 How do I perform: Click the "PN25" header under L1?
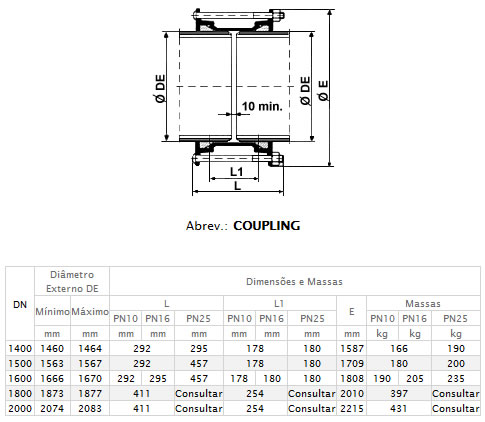pyautogui.click(x=312, y=319)
